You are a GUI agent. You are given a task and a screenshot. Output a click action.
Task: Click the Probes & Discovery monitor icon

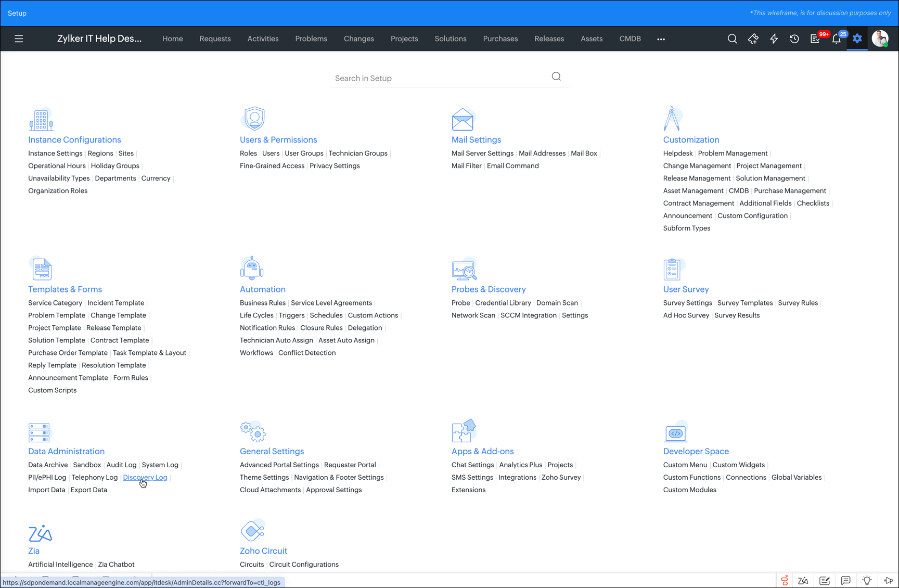click(464, 269)
